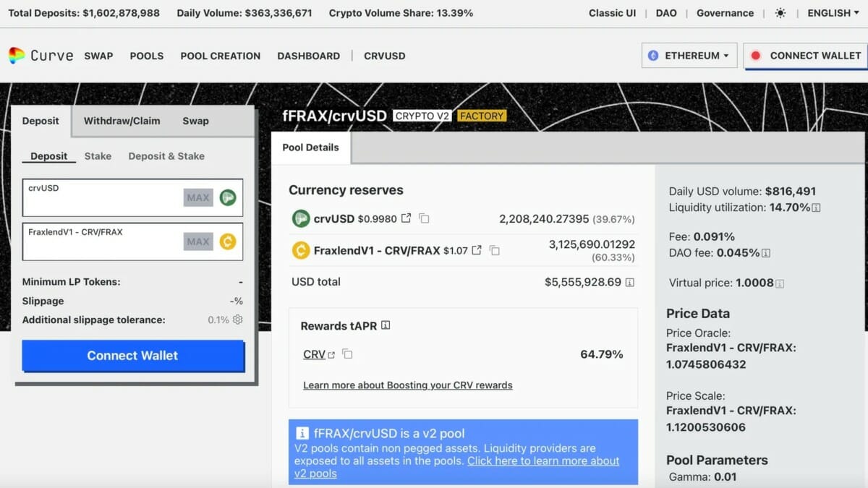Open POOL CREATION page
The width and height of the screenshot is (868, 488).
(x=221, y=56)
